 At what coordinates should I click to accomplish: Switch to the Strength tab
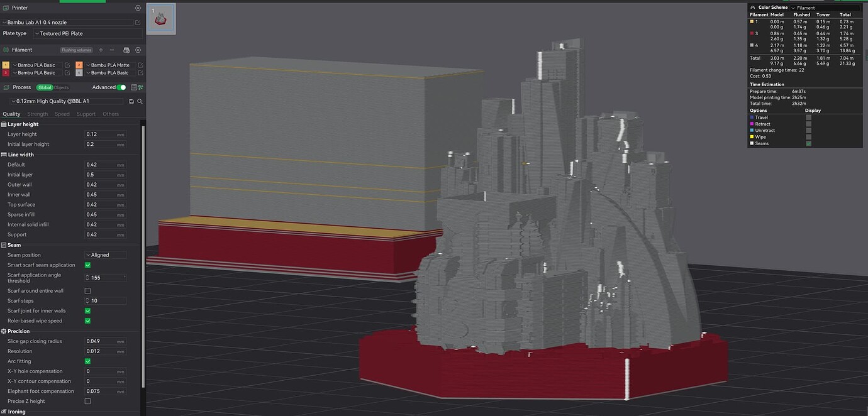(x=38, y=114)
